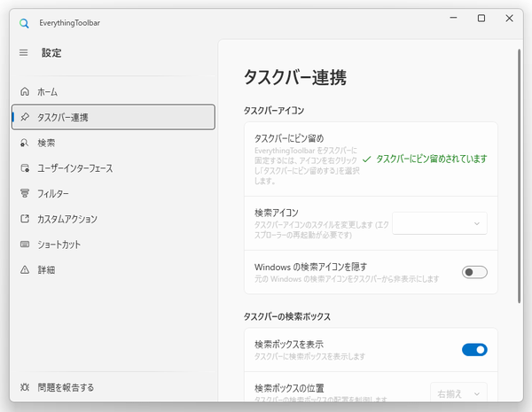Viewport: 532px width, 412px height.
Task: Click the keyboard icon beside ショートカット
Action: tap(25, 245)
